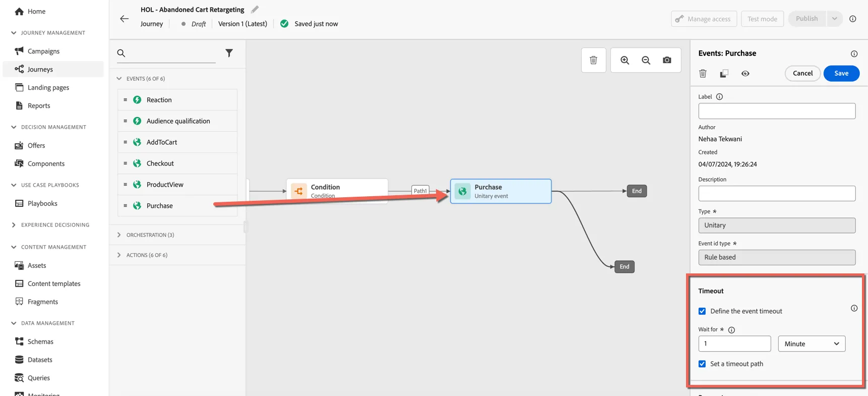Click the Manage access button
This screenshot has width=868, height=396.
pos(704,19)
